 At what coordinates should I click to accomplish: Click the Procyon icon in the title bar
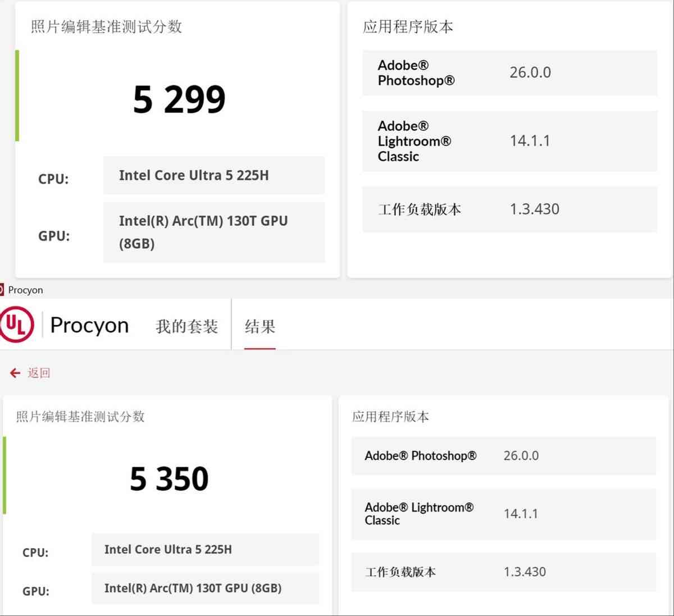click(3, 290)
